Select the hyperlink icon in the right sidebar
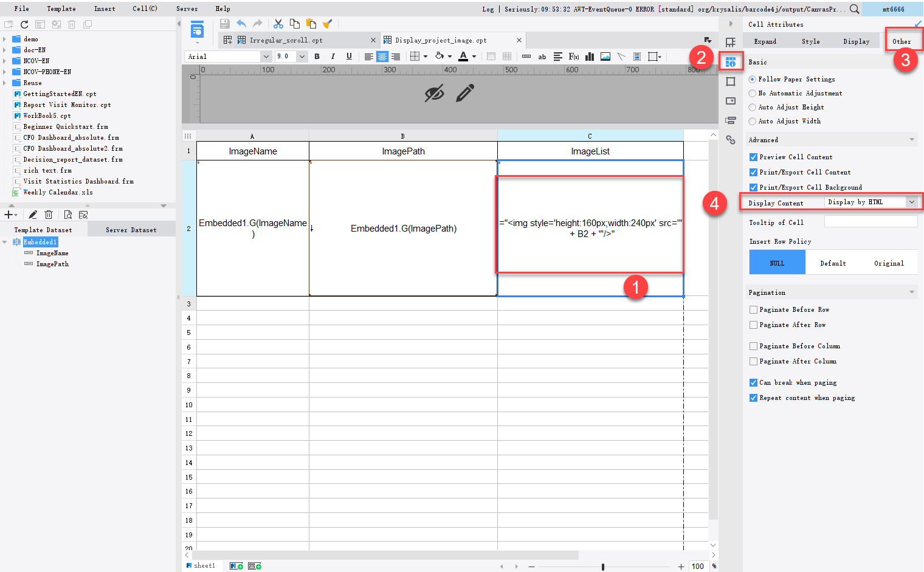Image resolution: width=924 pixels, height=572 pixels. pyautogui.click(x=731, y=139)
